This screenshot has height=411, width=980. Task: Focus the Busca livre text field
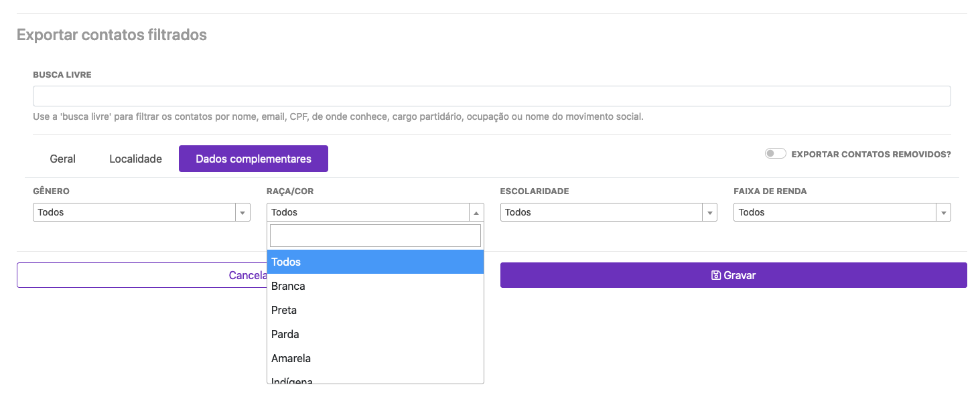[491, 96]
